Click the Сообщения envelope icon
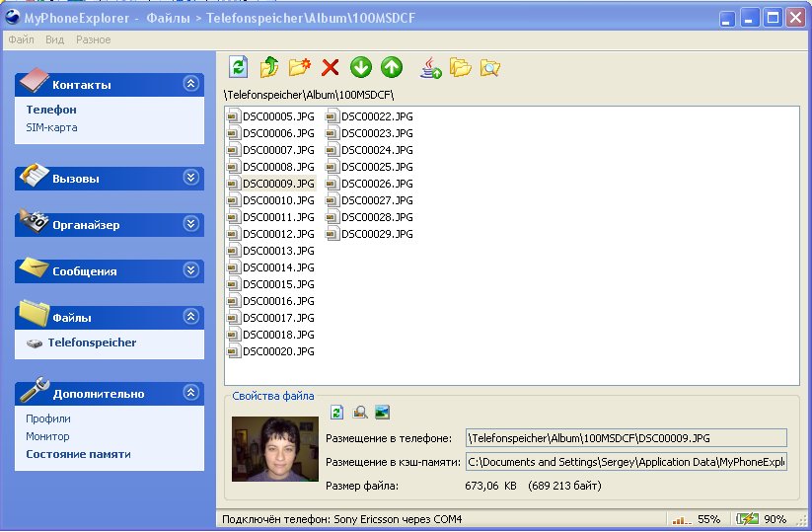Image resolution: width=812 pixels, height=532 pixels. [35, 267]
